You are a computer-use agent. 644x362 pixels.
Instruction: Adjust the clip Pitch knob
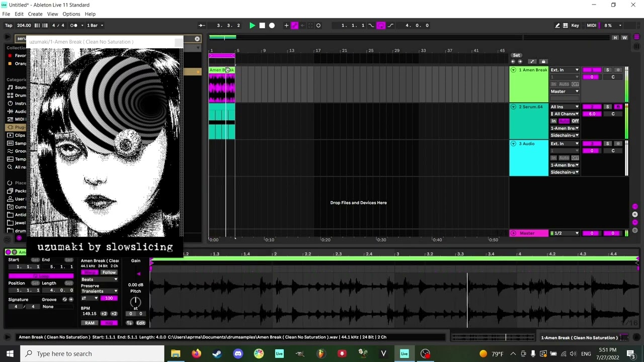pyautogui.click(x=135, y=302)
